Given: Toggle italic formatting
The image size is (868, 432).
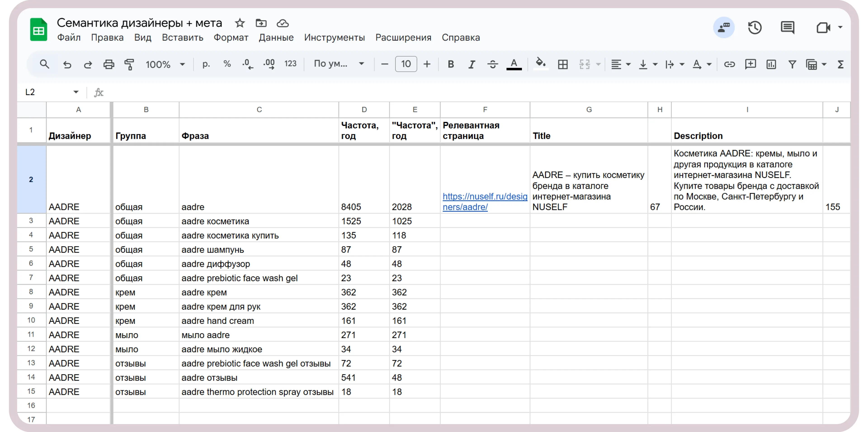Looking at the screenshot, I should coord(471,64).
